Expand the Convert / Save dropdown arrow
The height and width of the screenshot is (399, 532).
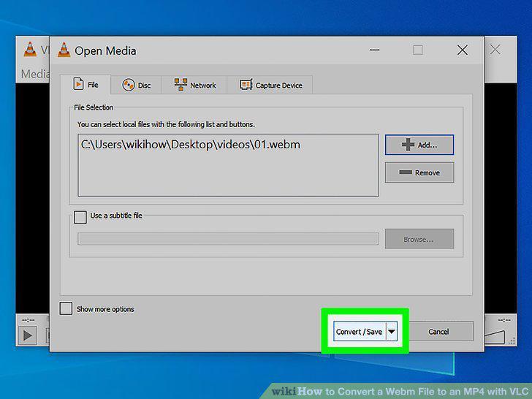[392, 332]
